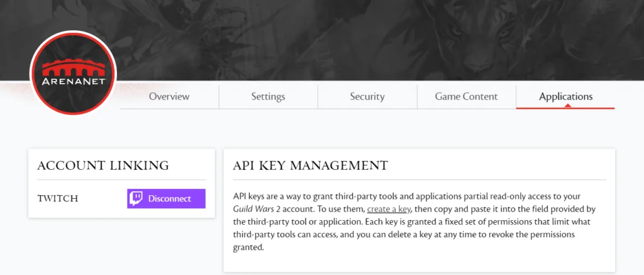
Task: Switch to the Settings tab
Action: coord(268,97)
